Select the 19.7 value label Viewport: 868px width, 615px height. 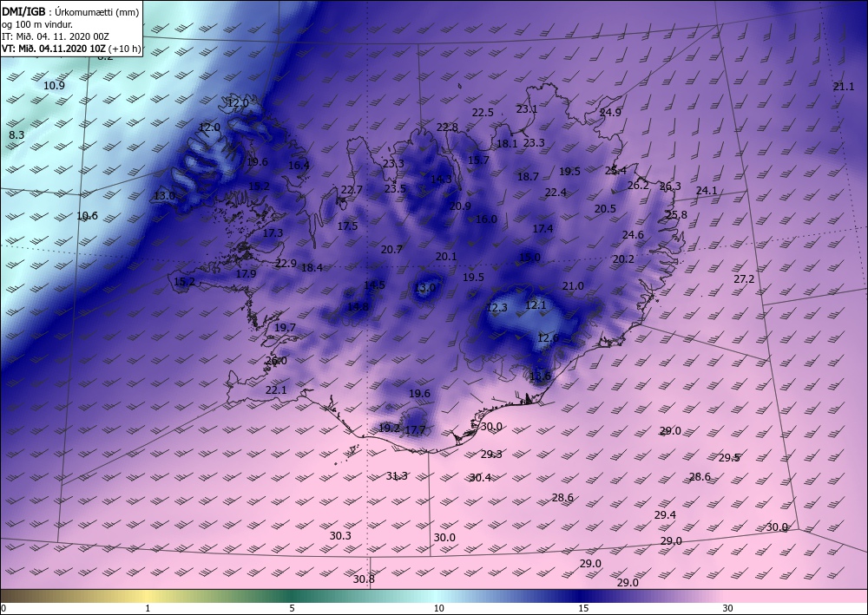285,328
